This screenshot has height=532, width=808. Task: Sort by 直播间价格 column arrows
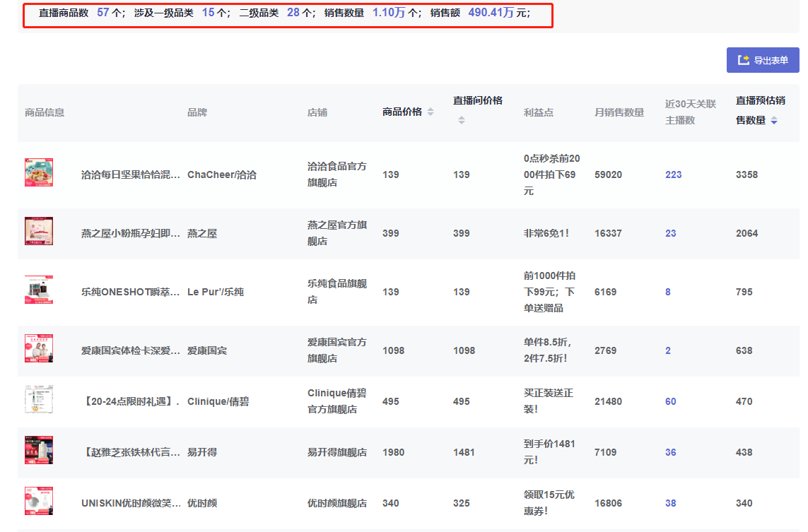(x=462, y=120)
